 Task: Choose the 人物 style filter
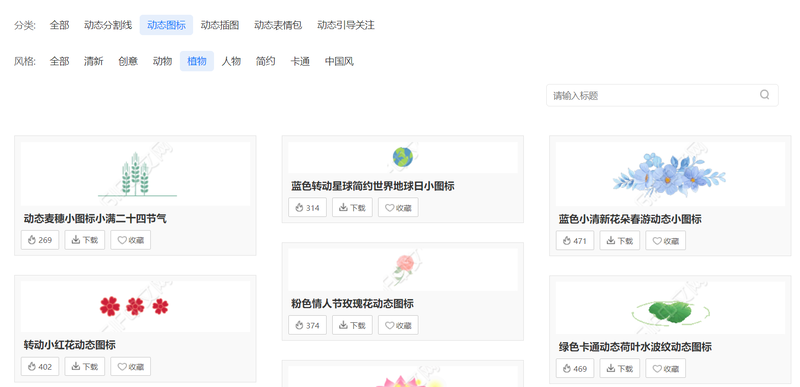(x=231, y=61)
